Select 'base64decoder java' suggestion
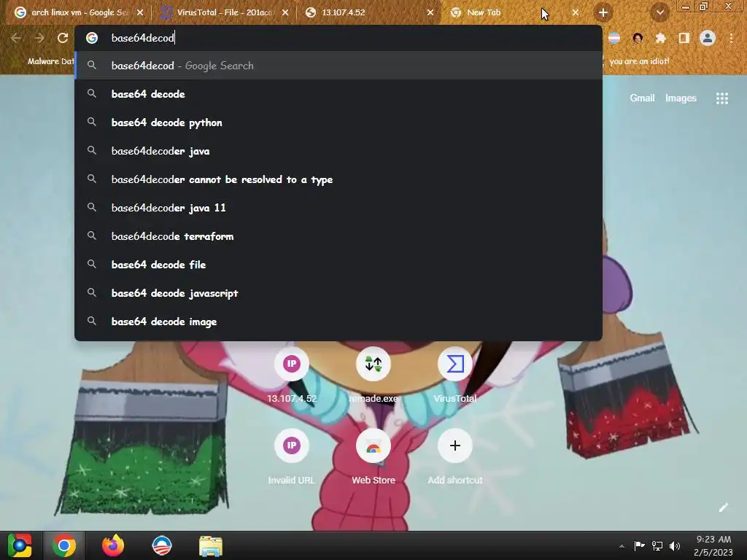Viewport: 747px width, 560px height. [338, 151]
